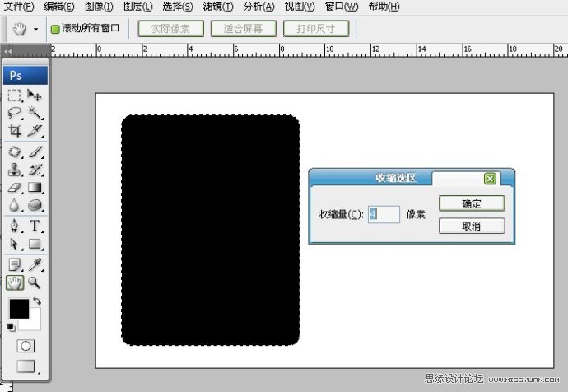Select the Hand tool in toolbox
The width and height of the screenshot is (568, 392).
click(15, 282)
